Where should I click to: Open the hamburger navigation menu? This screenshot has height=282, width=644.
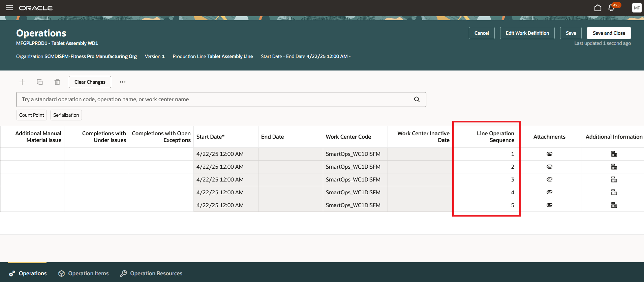point(9,8)
